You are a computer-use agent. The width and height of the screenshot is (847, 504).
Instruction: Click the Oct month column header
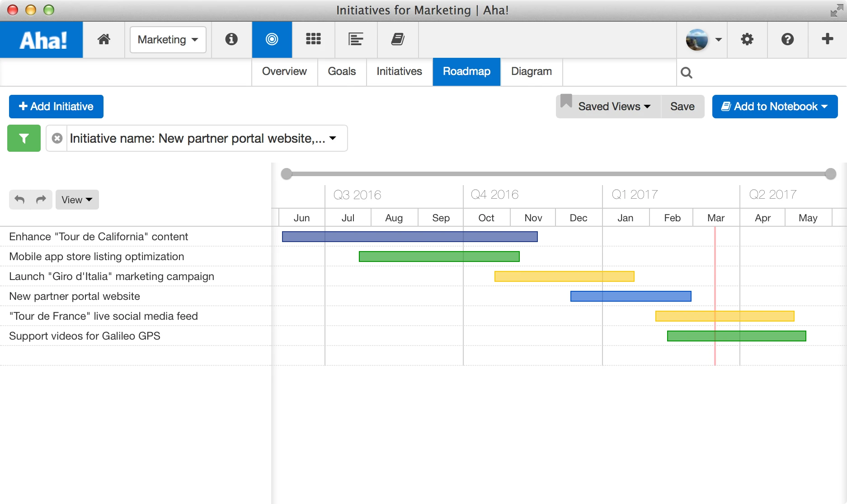pyautogui.click(x=486, y=218)
